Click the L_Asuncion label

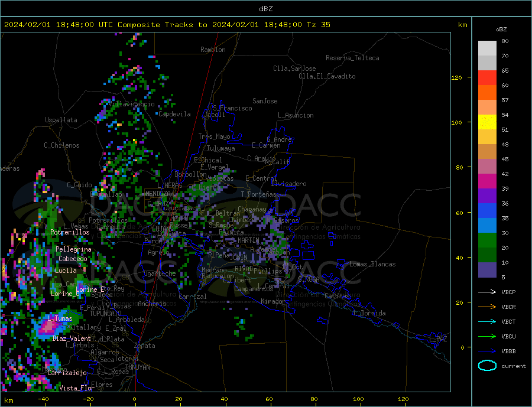(296, 115)
